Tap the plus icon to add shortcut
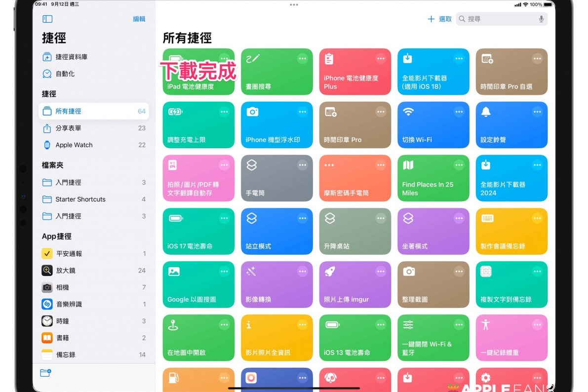The height and width of the screenshot is (392, 588). (x=431, y=19)
